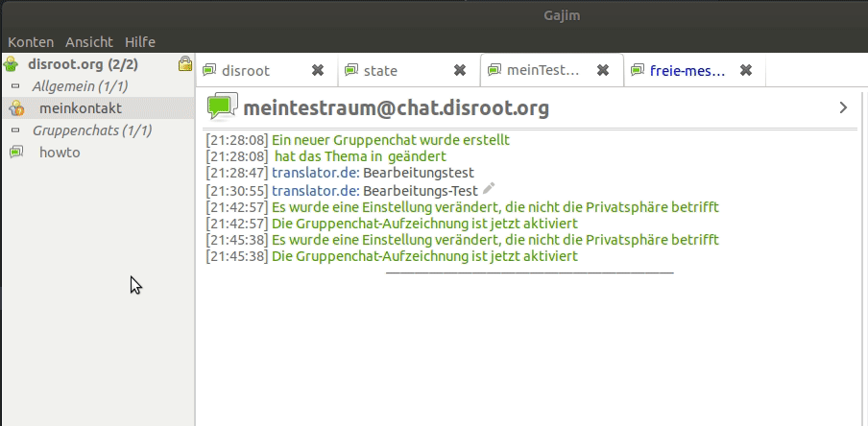This screenshot has height=426, width=868.
Task: Collapse the Gruppenchats (1/1) group
Action: pos(15,130)
